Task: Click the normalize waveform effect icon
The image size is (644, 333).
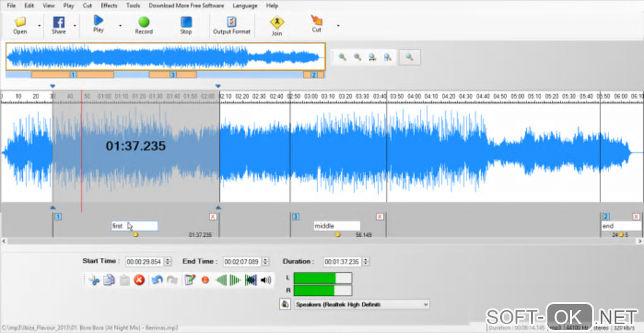Action: 251,281
